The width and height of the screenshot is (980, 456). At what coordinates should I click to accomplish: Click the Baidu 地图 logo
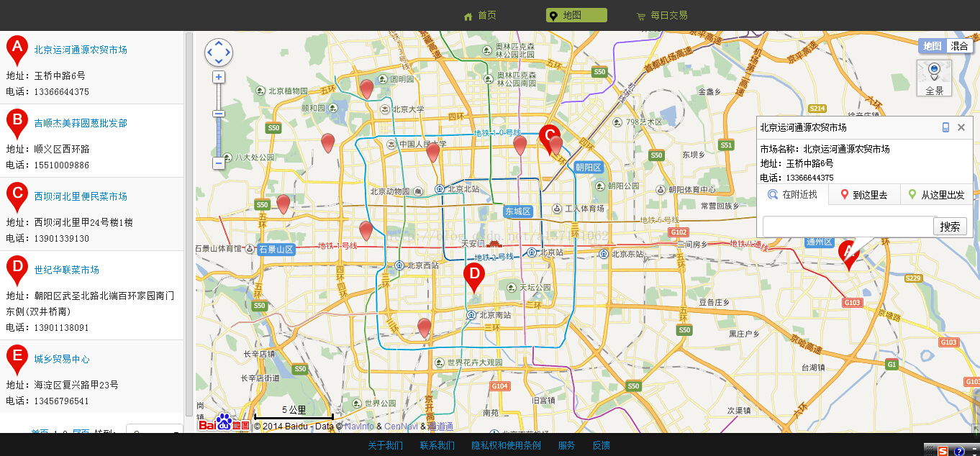[x=224, y=424]
